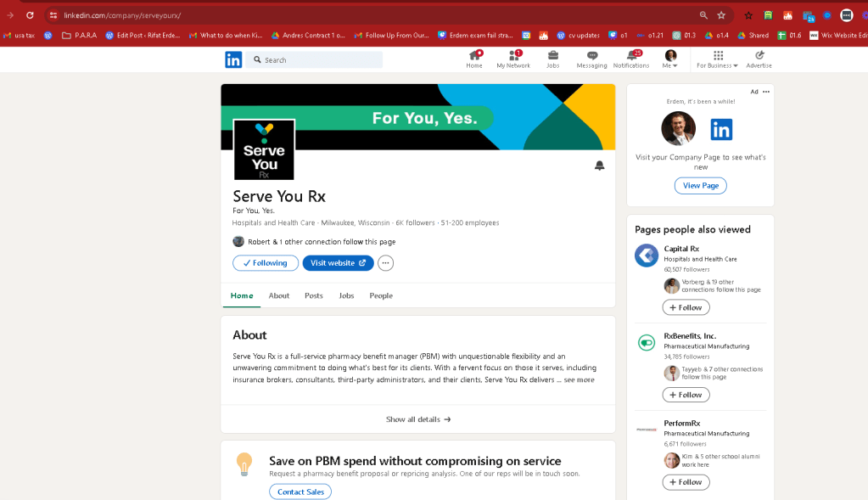
Task: Follow RxBenefits, Inc.
Action: pyautogui.click(x=686, y=395)
